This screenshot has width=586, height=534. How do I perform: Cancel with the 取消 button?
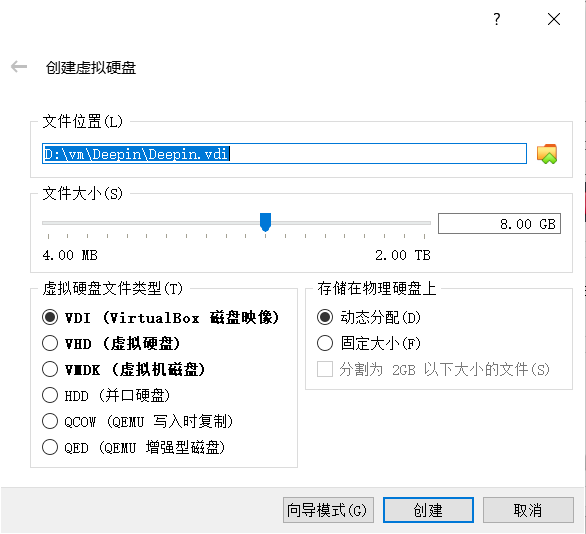point(528,510)
